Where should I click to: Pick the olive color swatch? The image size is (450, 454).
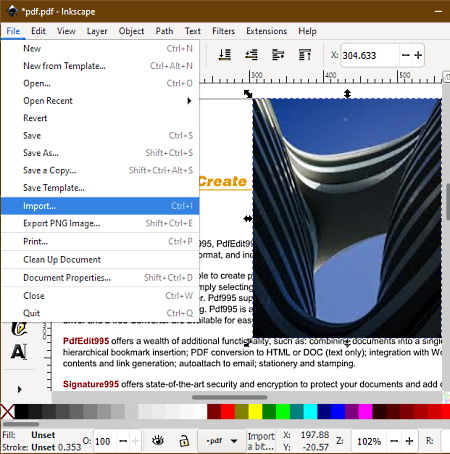242,412
